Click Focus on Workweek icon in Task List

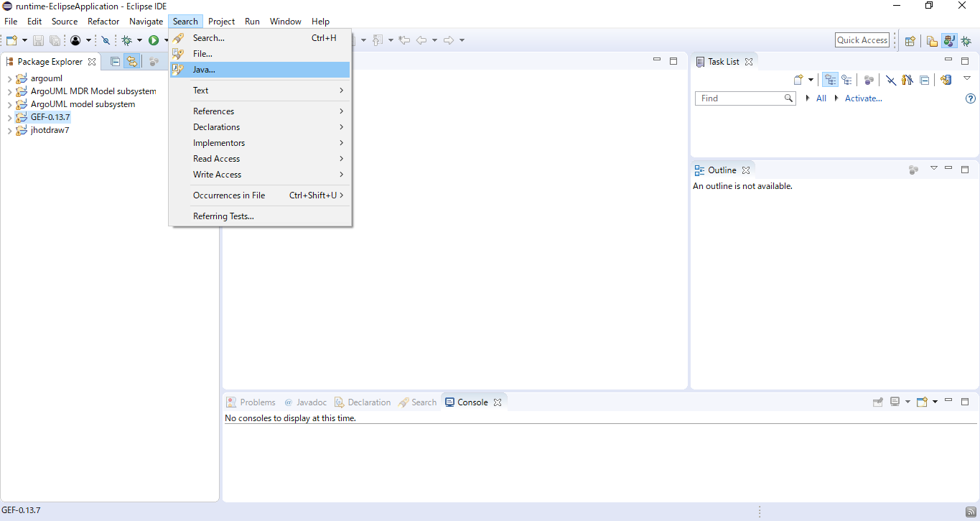click(868, 80)
